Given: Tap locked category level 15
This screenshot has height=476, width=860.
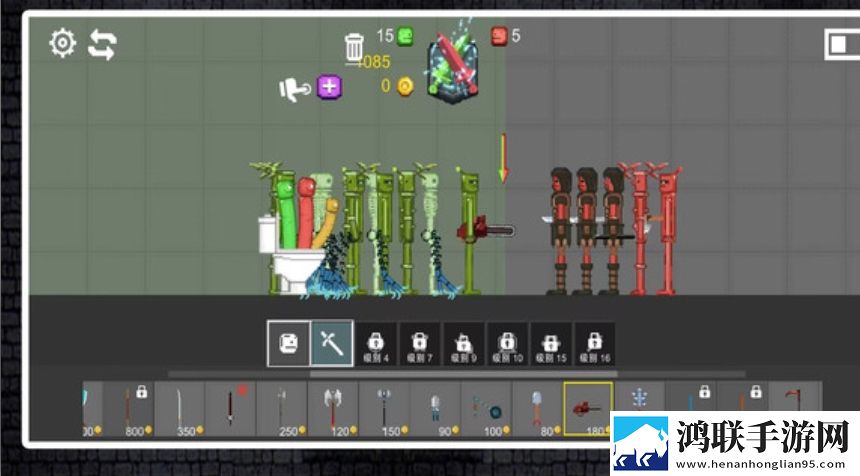Looking at the screenshot, I should tap(551, 344).
